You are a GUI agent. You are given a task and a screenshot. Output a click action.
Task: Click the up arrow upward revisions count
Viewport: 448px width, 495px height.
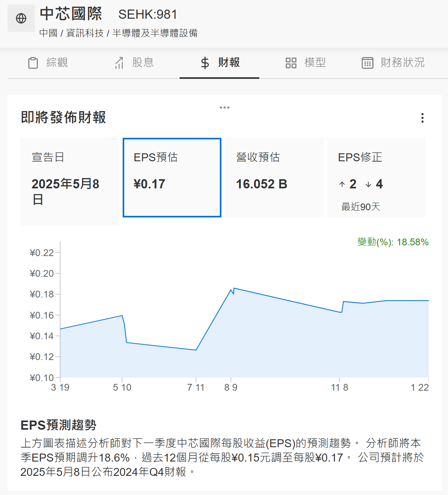point(348,184)
